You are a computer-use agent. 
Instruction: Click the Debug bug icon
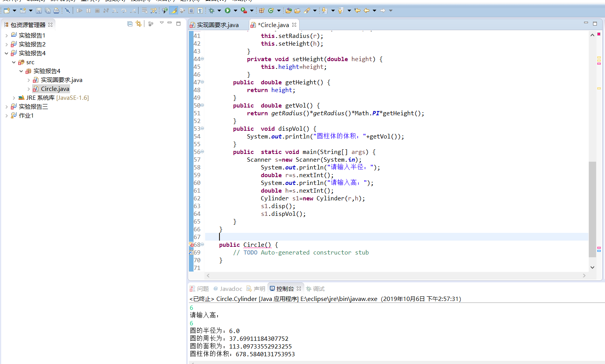tap(212, 10)
